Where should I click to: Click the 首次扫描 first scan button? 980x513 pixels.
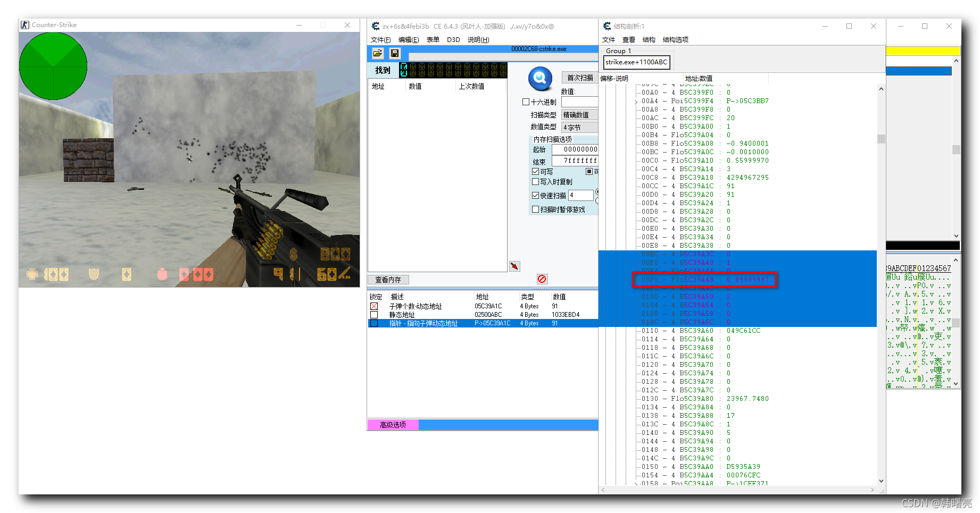coord(580,78)
